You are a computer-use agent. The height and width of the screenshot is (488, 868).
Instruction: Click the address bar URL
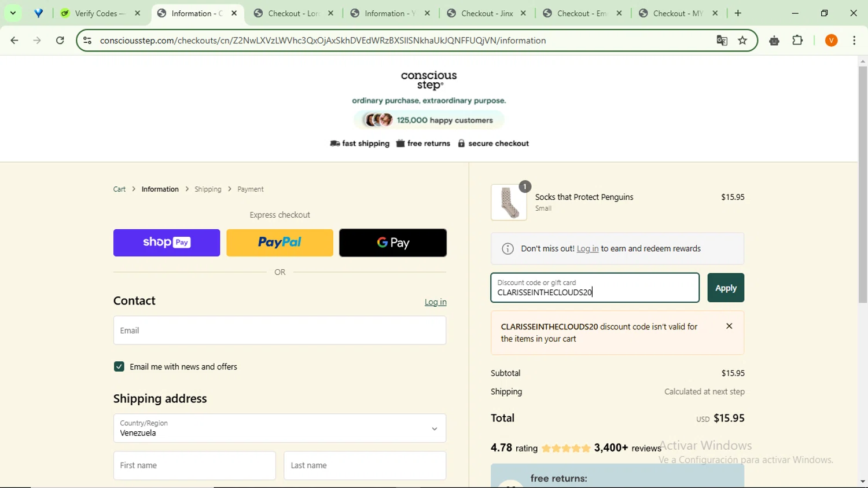tap(323, 41)
